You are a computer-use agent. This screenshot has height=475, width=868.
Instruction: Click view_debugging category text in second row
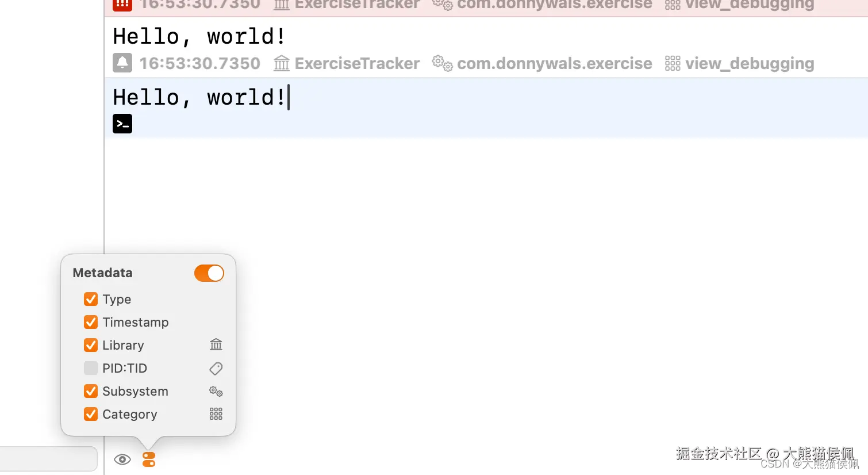pyautogui.click(x=750, y=64)
